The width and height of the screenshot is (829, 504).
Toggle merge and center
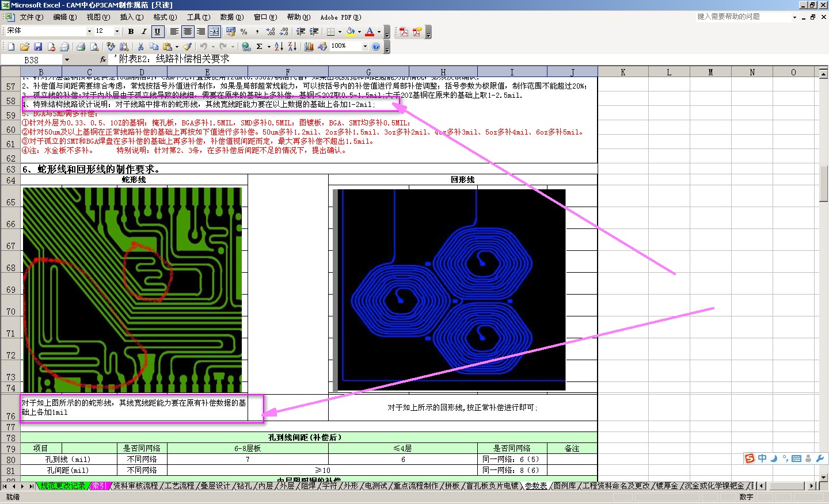214,32
